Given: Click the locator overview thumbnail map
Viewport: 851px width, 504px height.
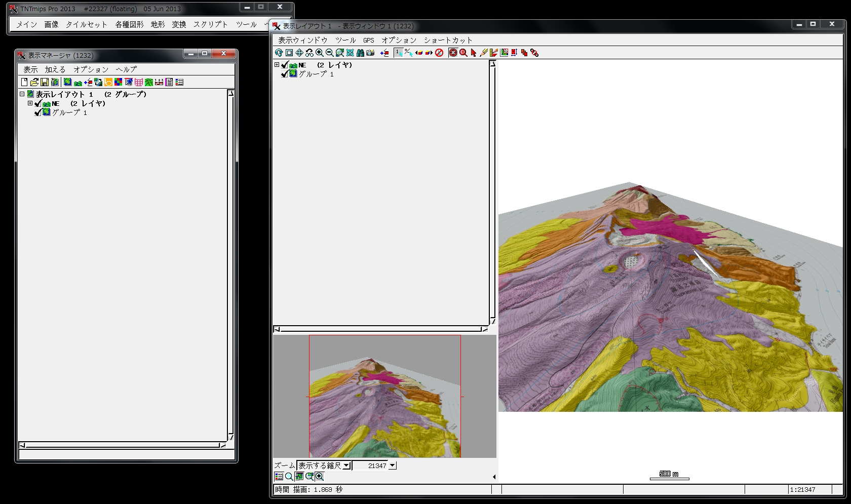Looking at the screenshot, I should [384, 396].
